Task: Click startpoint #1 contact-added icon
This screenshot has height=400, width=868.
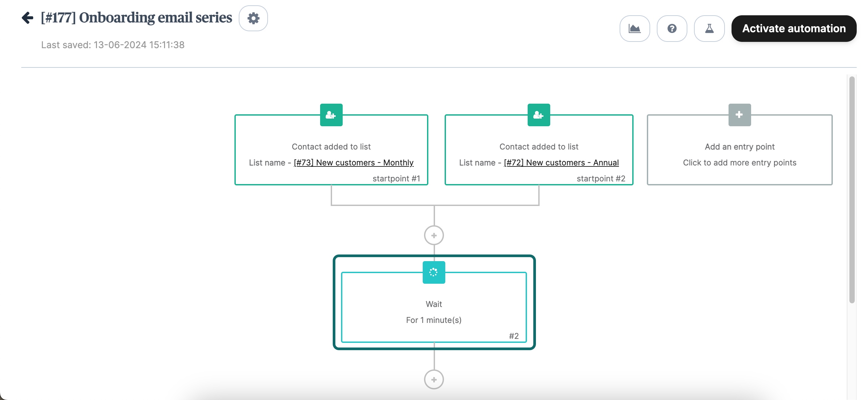Action: point(331,115)
